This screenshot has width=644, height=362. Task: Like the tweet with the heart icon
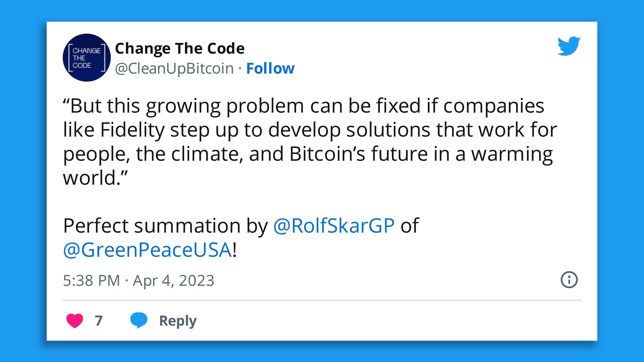[x=74, y=321]
